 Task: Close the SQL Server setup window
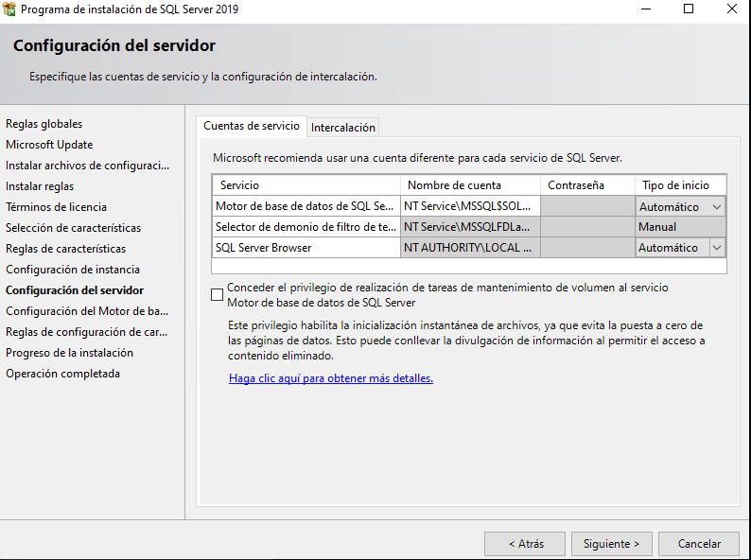pyautogui.click(x=732, y=9)
